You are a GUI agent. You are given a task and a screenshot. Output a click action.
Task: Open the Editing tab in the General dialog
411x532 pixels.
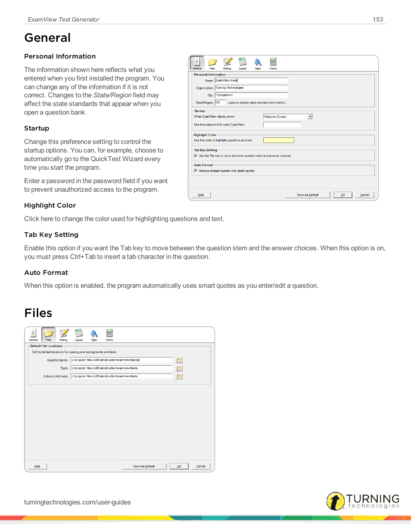(x=227, y=63)
